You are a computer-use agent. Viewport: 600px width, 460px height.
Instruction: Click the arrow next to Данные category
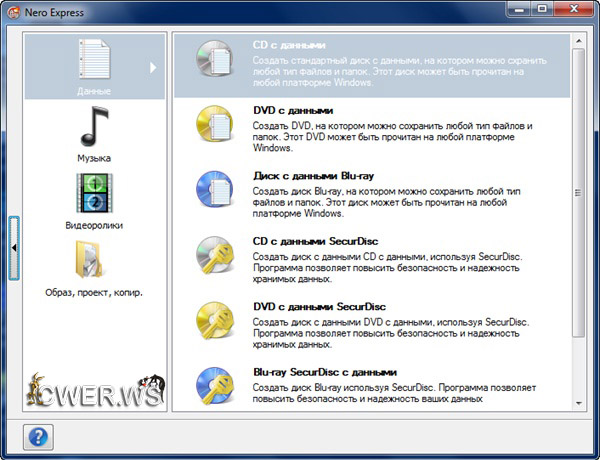(x=153, y=68)
